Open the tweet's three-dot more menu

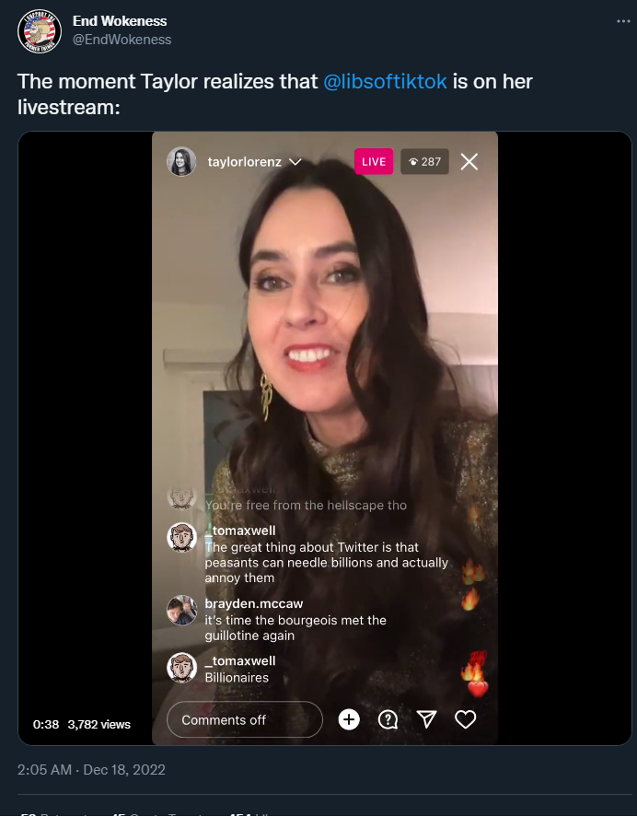623,21
